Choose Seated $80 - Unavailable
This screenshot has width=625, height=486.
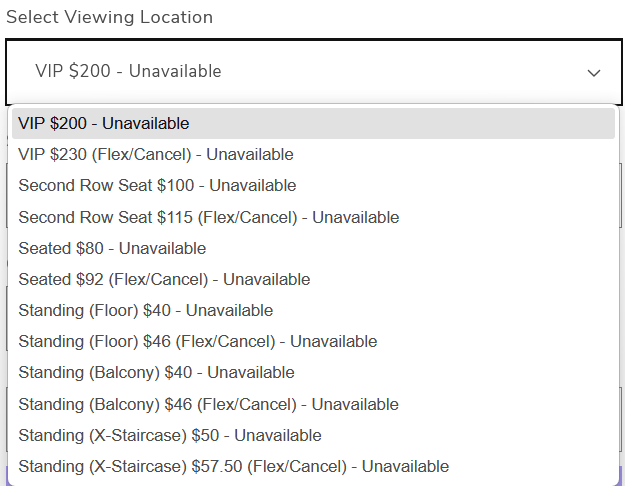pos(313,248)
